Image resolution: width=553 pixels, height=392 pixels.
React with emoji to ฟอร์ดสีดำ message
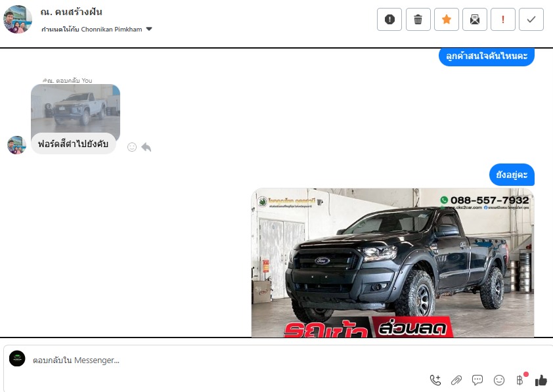pos(132,147)
